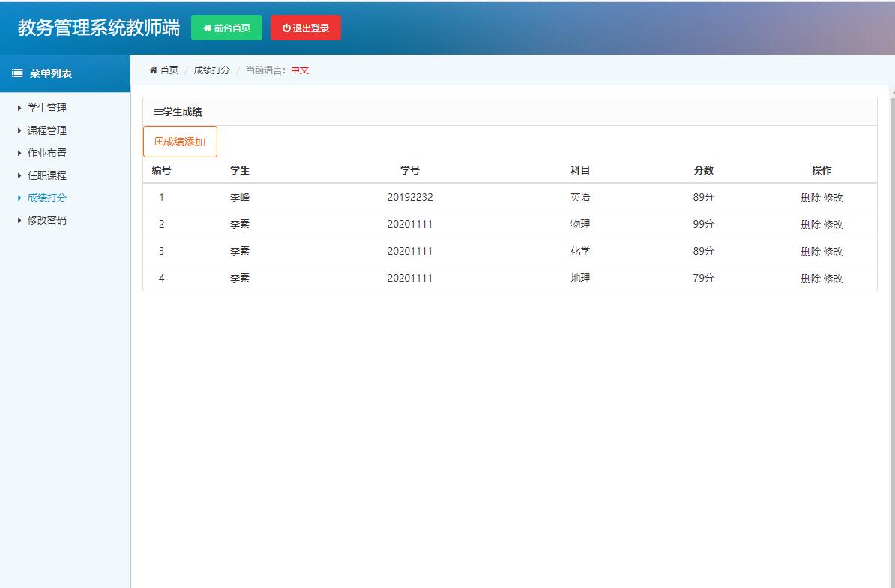Screen dimensions: 895x588
Task: Open 任职课程 from the sidebar menu
Action: pyautogui.click(x=45, y=175)
